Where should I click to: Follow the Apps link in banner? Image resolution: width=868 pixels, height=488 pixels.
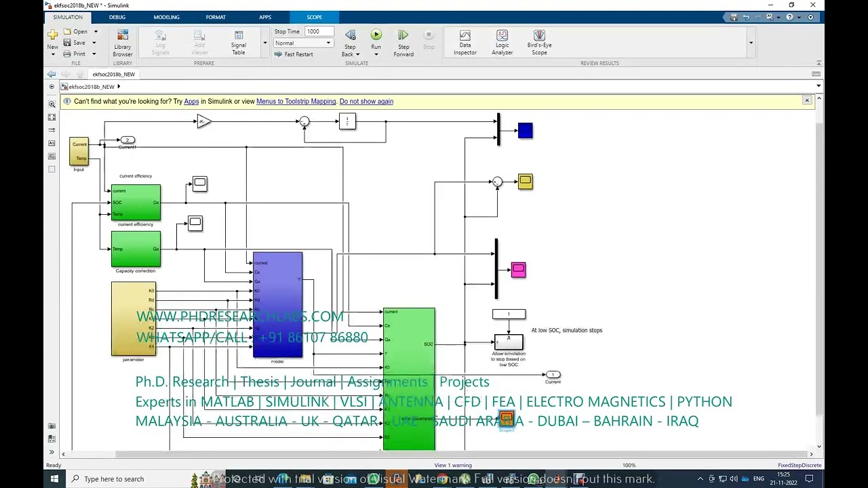191,102
